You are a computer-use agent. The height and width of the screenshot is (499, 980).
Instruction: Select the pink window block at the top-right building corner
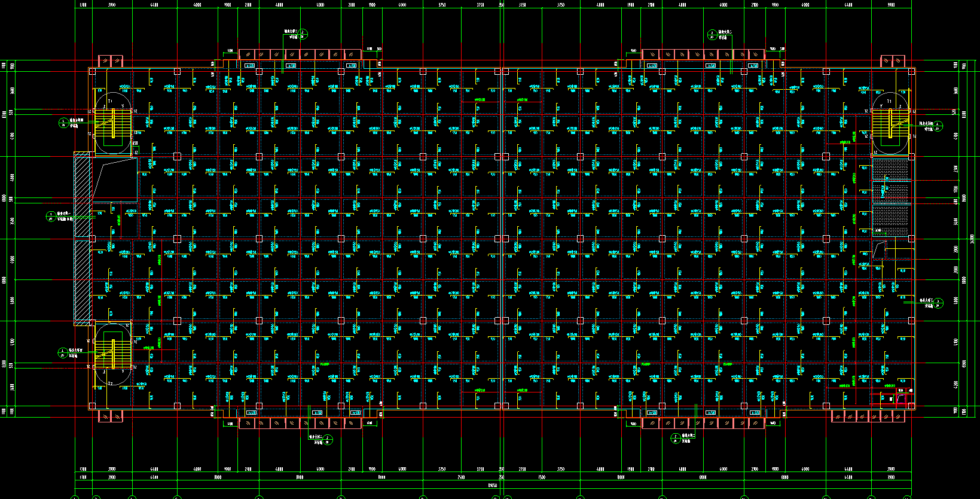pyautogui.click(x=893, y=61)
